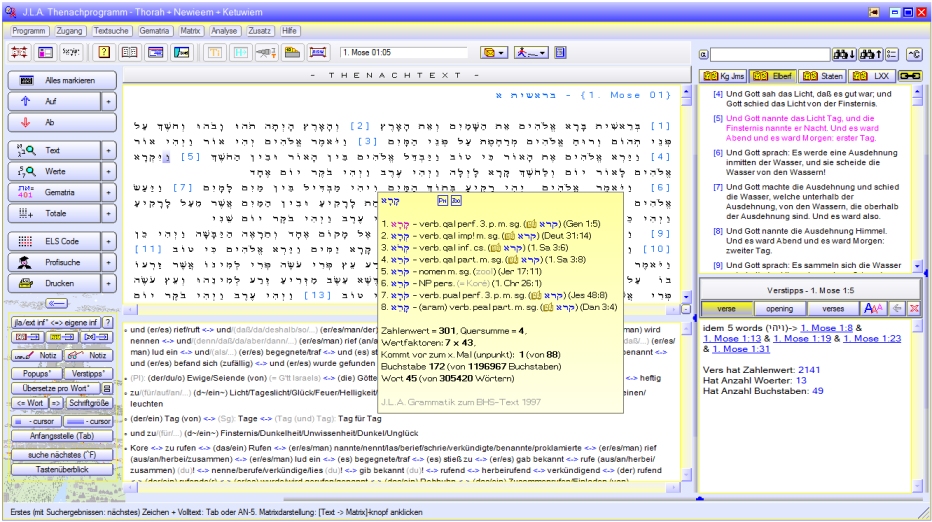Open the Programm menu
932x522 pixels.
click(x=29, y=31)
